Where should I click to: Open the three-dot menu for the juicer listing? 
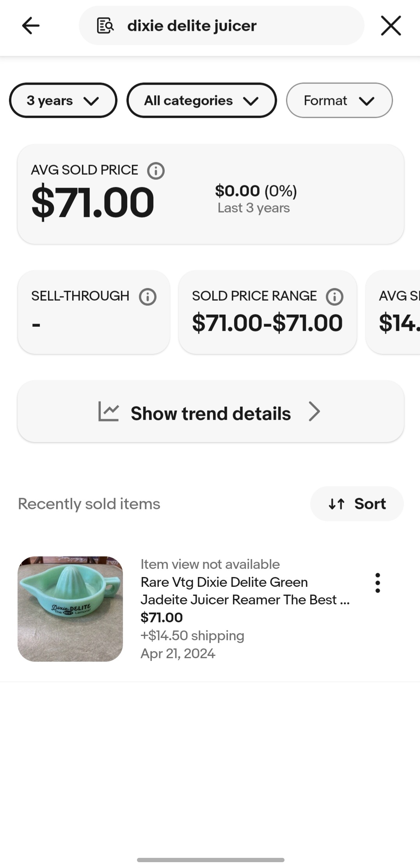point(377,583)
